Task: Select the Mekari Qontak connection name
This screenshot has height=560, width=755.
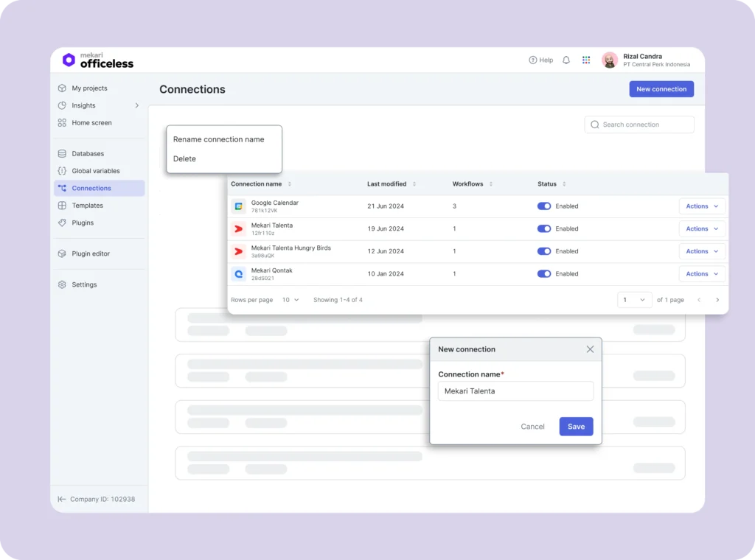Action: (x=271, y=270)
